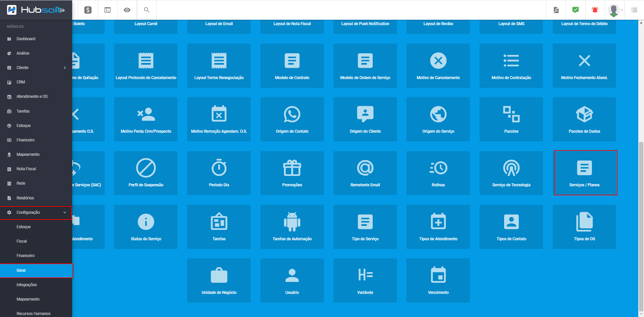The width and height of the screenshot is (644, 317).
Task: Open the PDF document icon in header
Action: [x=556, y=10]
